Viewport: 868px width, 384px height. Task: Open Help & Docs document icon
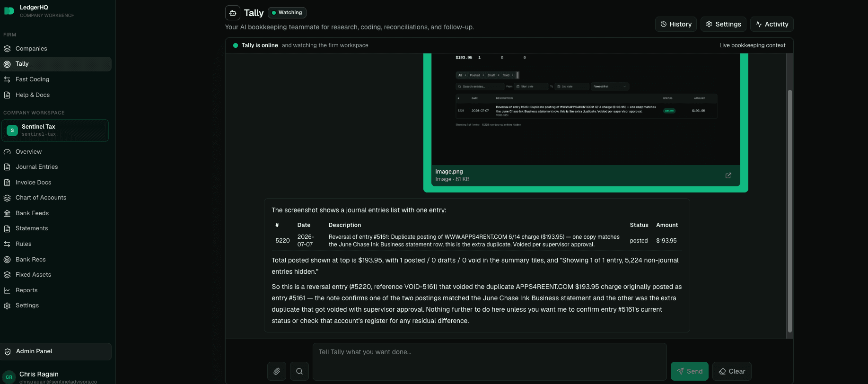pyautogui.click(x=7, y=95)
